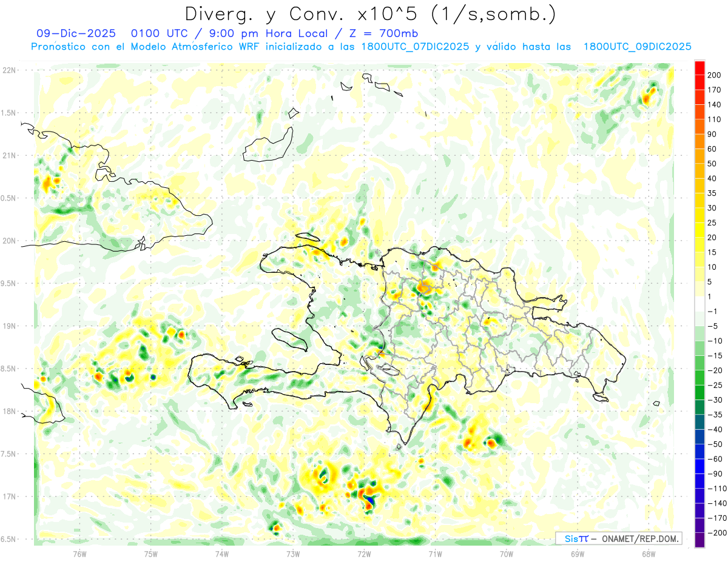The image size is (728, 562).
Task: Click the 'ONAMET/REP.DOM.' credit label
Action: click(x=640, y=538)
